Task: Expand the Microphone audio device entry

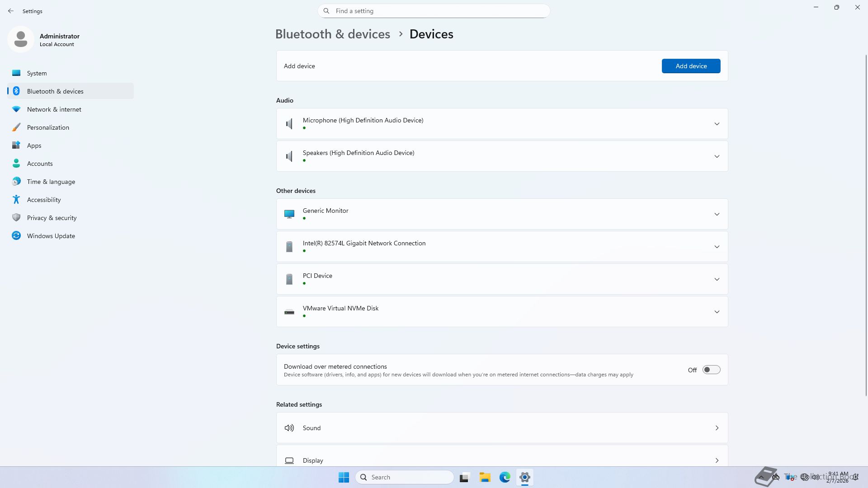Action: click(x=717, y=124)
